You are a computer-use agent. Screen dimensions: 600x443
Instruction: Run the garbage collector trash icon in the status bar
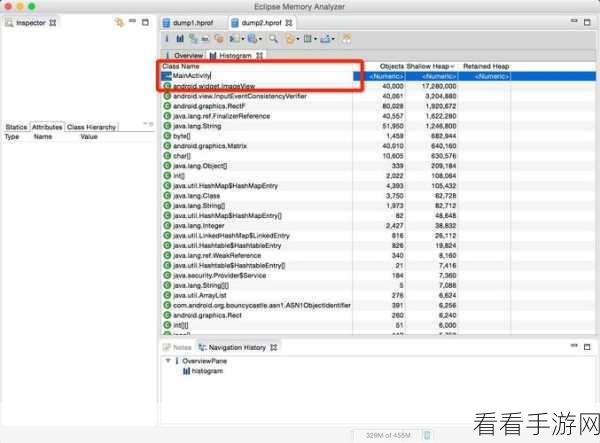point(427,435)
